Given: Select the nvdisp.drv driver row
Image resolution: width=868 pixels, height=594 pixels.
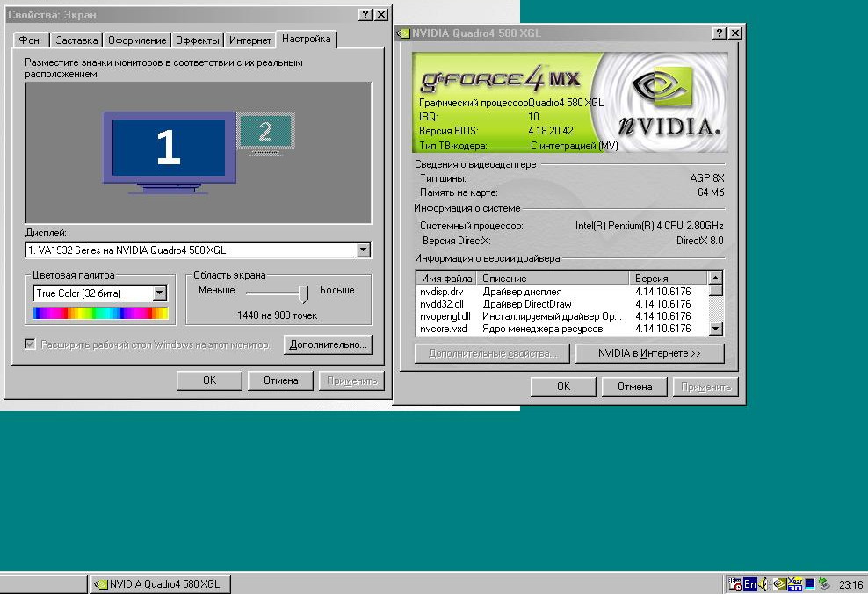Looking at the screenshot, I should (x=562, y=292).
